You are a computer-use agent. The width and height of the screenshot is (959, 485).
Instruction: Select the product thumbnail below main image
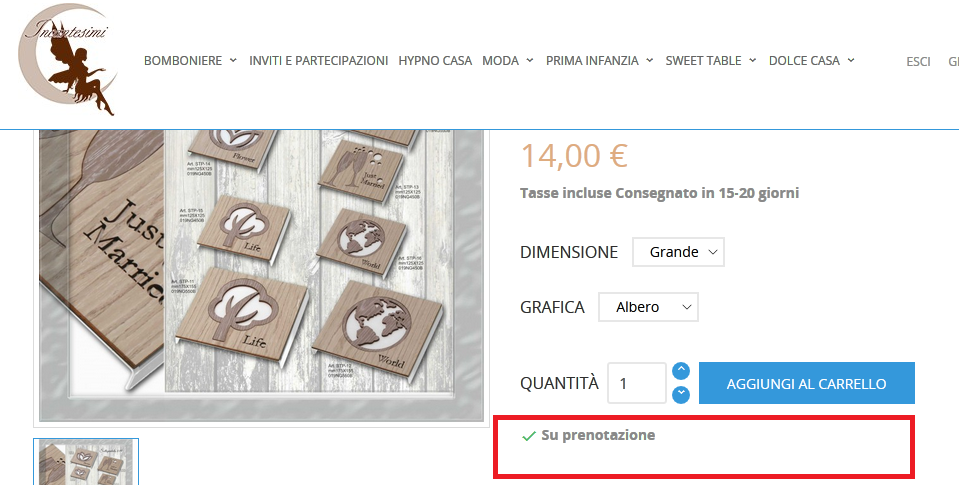coord(86,462)
